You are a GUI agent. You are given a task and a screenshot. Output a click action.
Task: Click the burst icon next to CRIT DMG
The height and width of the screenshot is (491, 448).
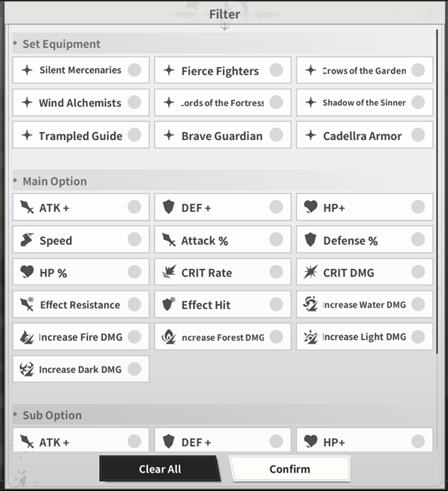311,272
